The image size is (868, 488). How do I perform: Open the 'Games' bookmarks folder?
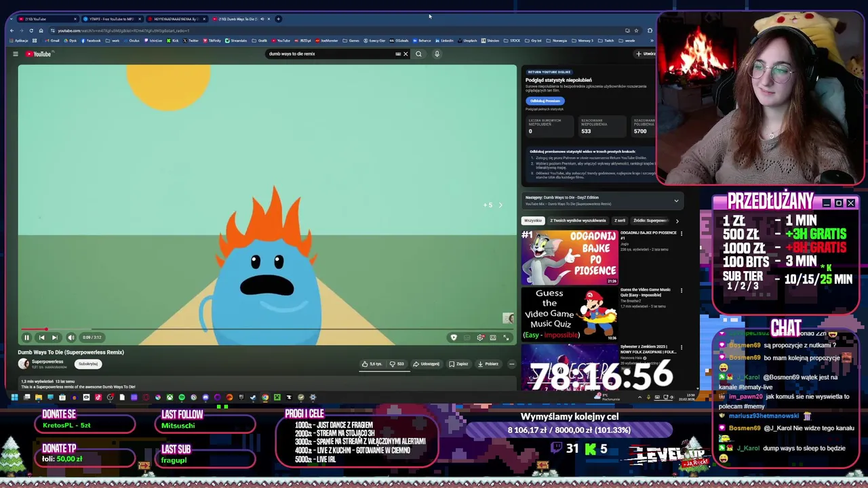click(351, 41)
